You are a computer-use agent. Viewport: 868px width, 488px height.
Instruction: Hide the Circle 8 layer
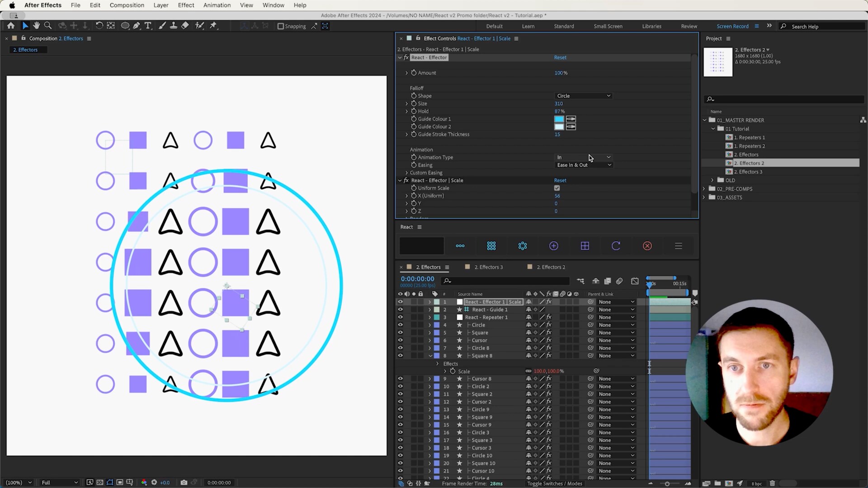[400, 348]
